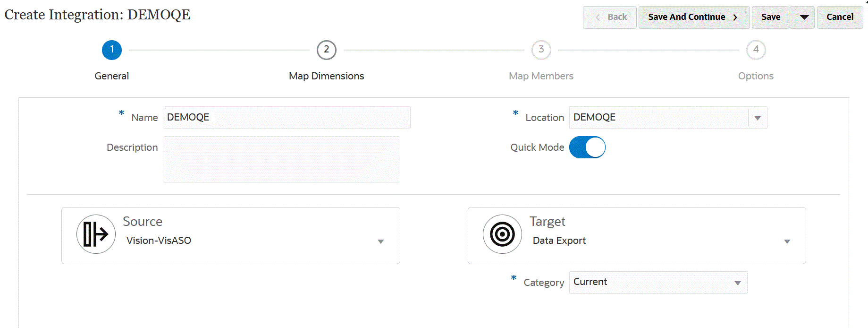
Task: Click the Name input field
Action: tap(286, 118)
